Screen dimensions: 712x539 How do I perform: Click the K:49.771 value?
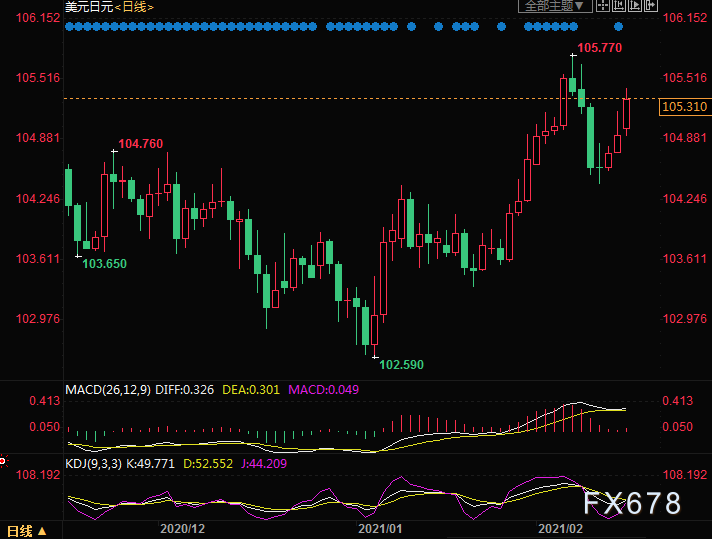150,464
